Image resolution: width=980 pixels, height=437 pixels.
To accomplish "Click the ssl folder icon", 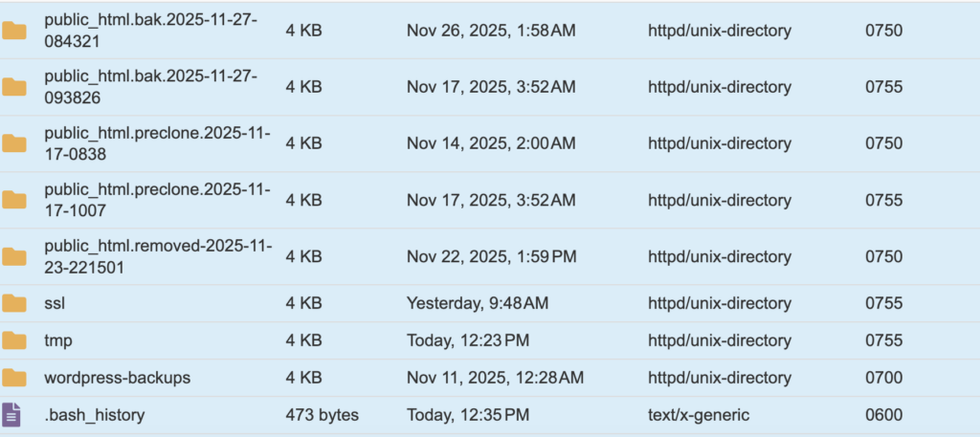I will pos(14,303).
